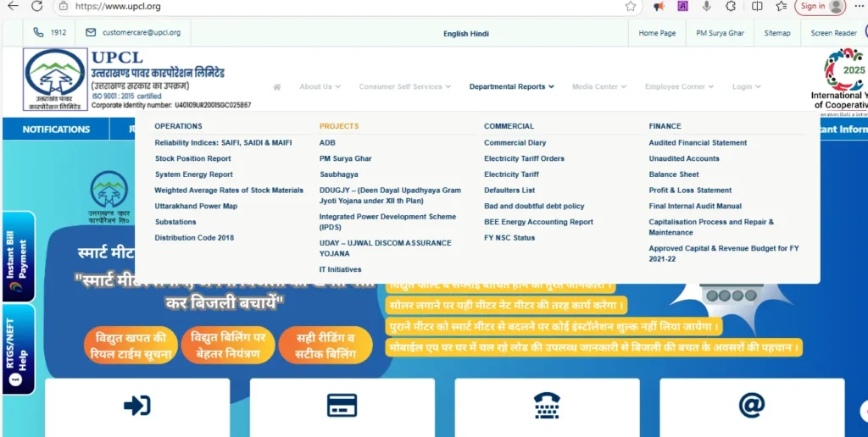Open Stock Position Report
Viewport: 868px width, 437px height.
coord(192,158)
